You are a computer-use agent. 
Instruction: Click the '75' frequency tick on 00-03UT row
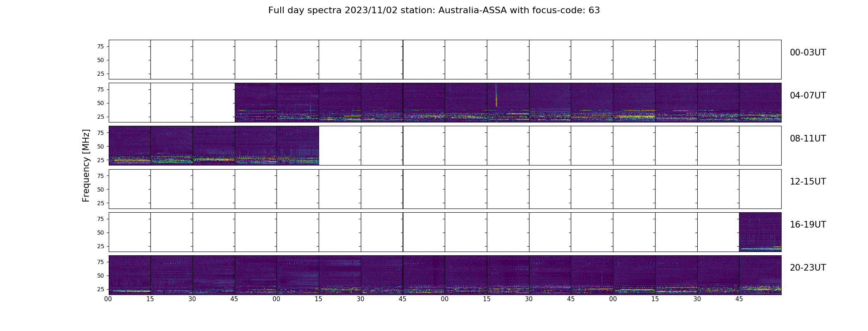click(x=100, y=46)
